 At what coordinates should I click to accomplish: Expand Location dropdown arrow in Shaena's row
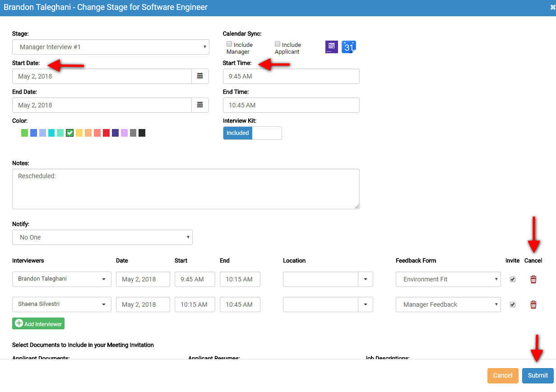click(366, 304)
